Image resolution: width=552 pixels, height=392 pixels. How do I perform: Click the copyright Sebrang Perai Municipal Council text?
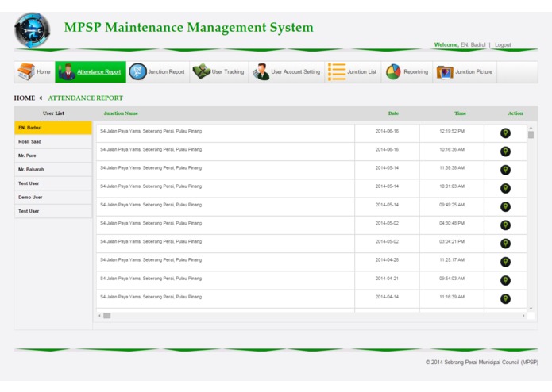[482, 362]
